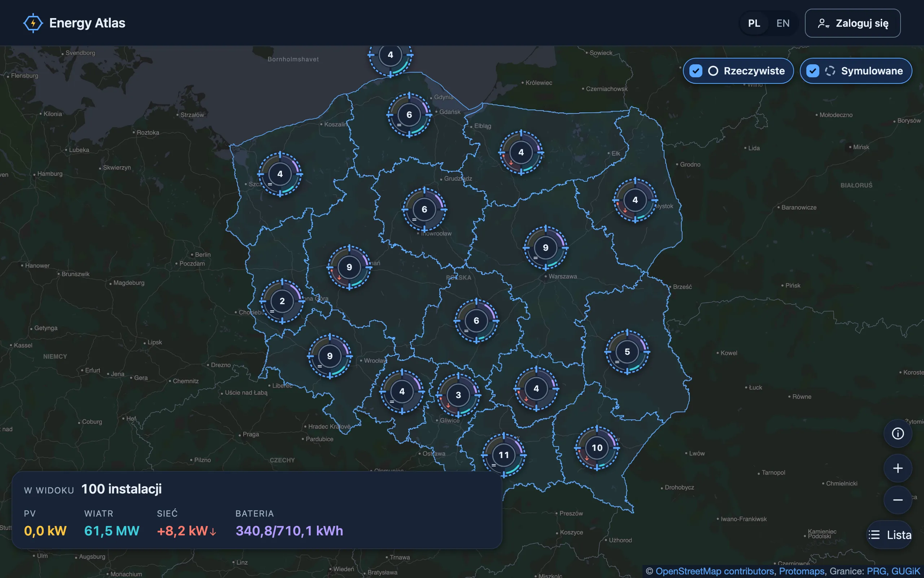Open the cluster marker with 11 installations
This screenshot has width=924, height=578.
pyautogui.click(x=504, y=455)
